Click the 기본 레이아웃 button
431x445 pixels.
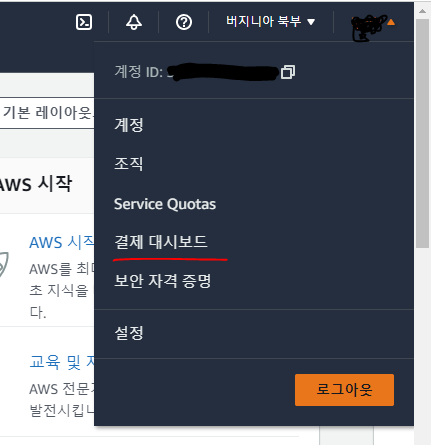click(47, 113)
